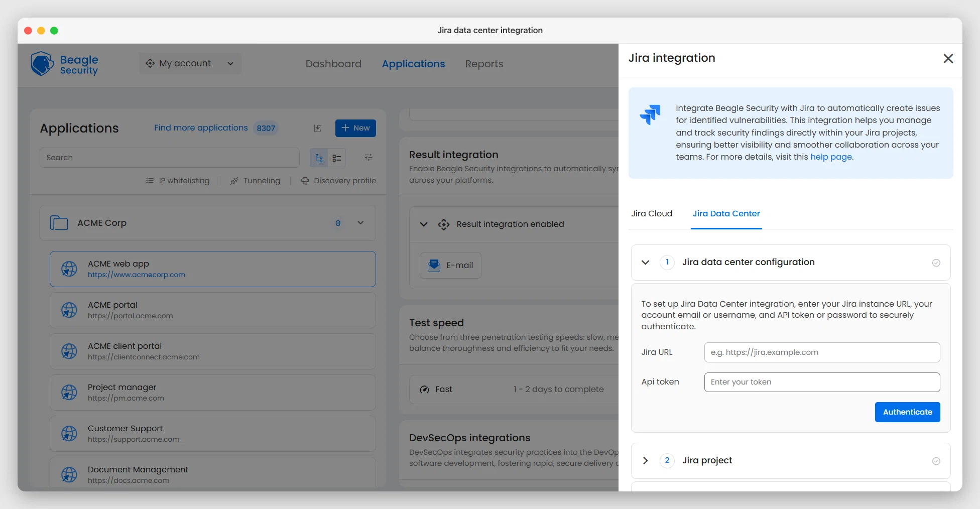Collapse the ACME Corp group chevron
Image resolution: width=980 pixels, height=509 pixels.
(360, 223)
